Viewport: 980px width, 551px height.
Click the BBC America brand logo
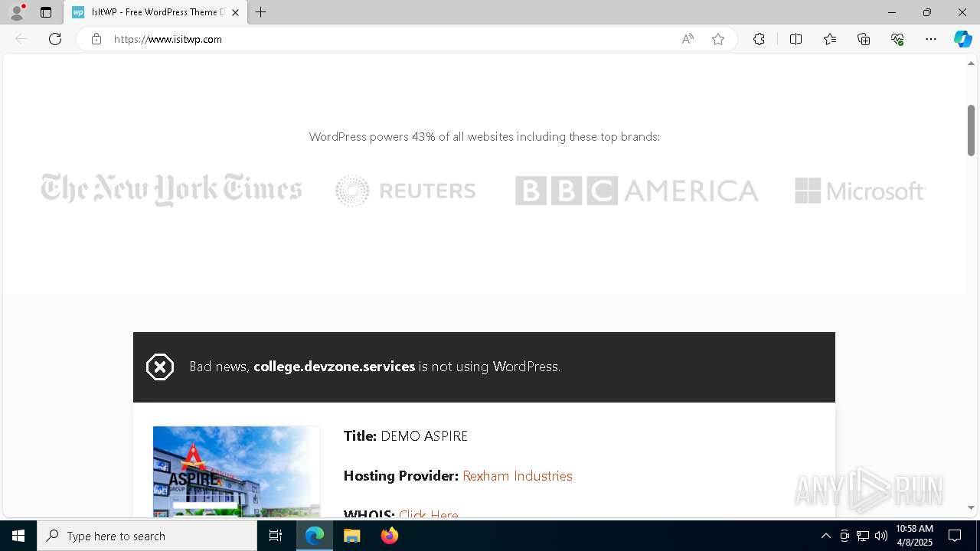[637, 191]
